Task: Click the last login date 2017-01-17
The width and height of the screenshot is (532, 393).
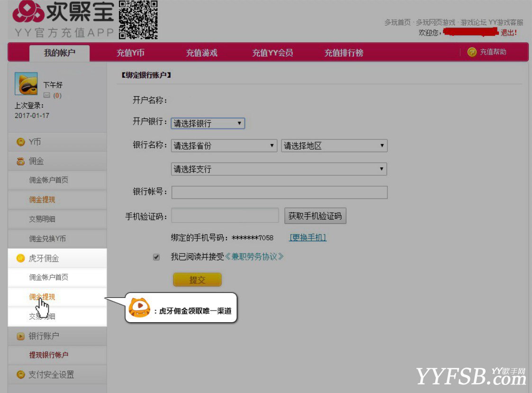Action: pyautogui.click(x=32, y=116)
